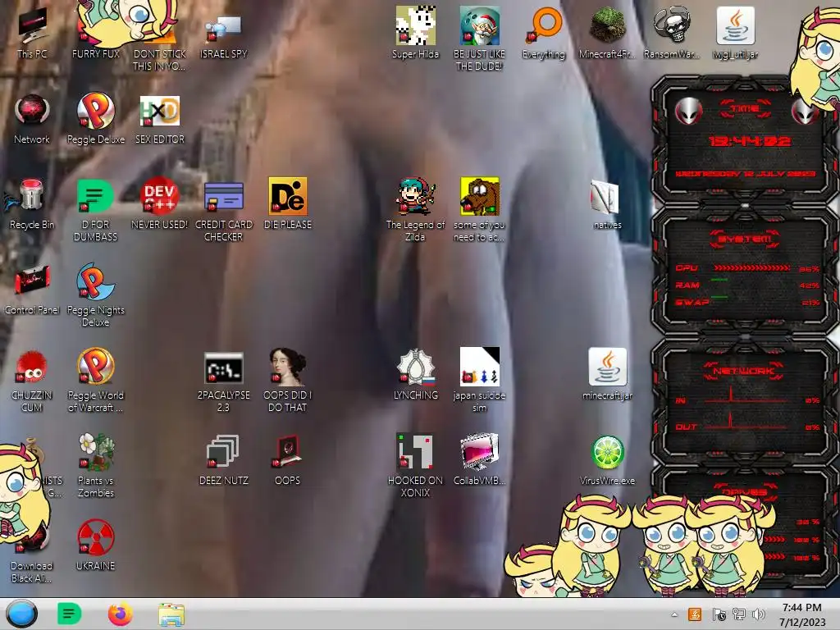Screen dimensions: 840x630
Task: Click the taskbar clock showing 7:44 PM
Action: tap(801, 614)
